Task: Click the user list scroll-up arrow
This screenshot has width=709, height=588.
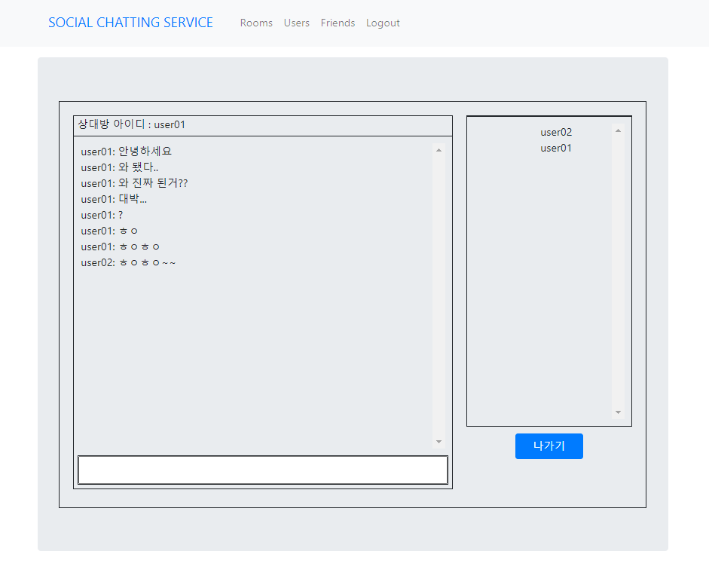Action: [x=618, y=130]
